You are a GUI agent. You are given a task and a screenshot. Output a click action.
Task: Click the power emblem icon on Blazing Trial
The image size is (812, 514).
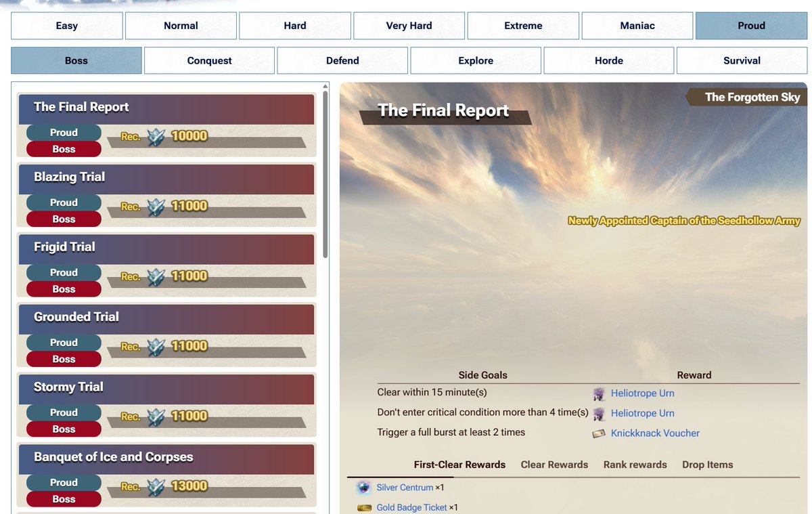pyautogui.click(x=156, y=206)
